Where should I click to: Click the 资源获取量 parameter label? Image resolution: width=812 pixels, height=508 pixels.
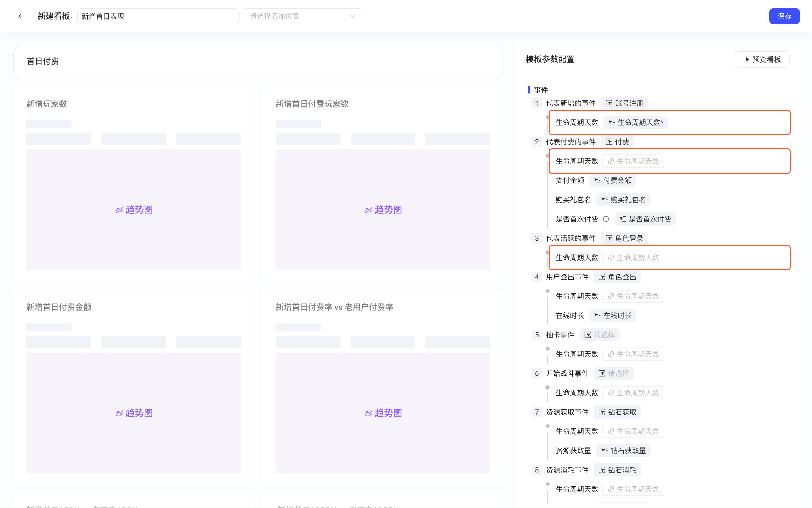tap(573, 451)
